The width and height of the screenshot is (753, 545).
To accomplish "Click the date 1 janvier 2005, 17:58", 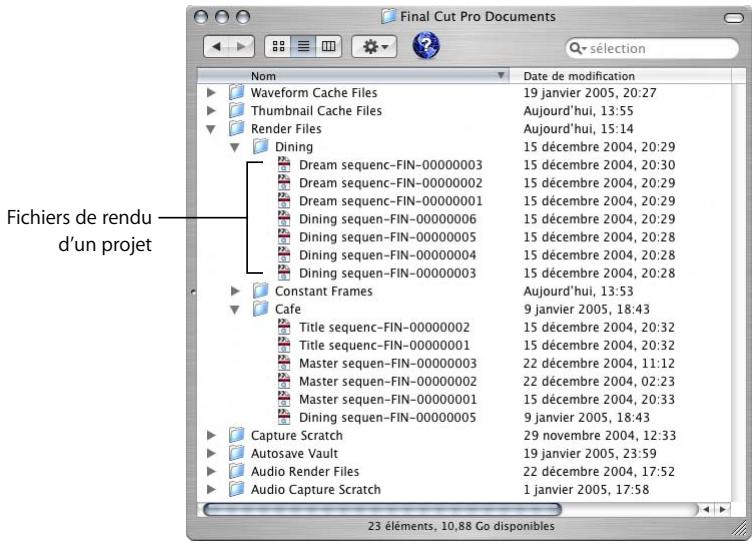I will (586, 490).
